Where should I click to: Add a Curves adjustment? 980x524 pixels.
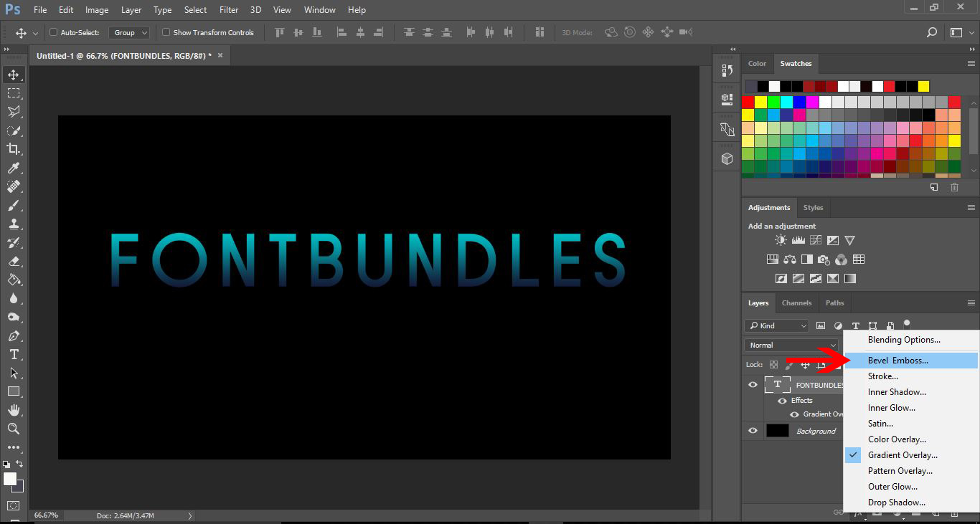point(815,240)
